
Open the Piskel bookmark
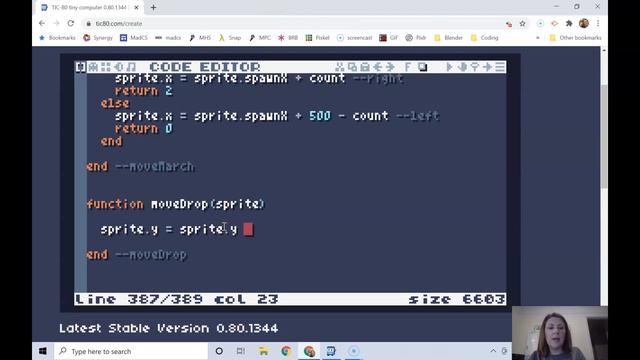pyautogui.click(x=318, y=38)
